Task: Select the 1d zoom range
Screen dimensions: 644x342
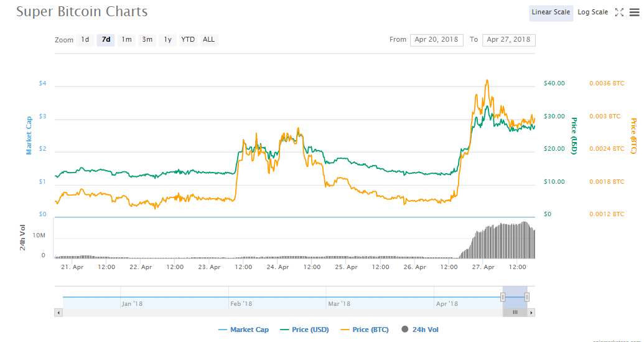Action: coord(85,40)
